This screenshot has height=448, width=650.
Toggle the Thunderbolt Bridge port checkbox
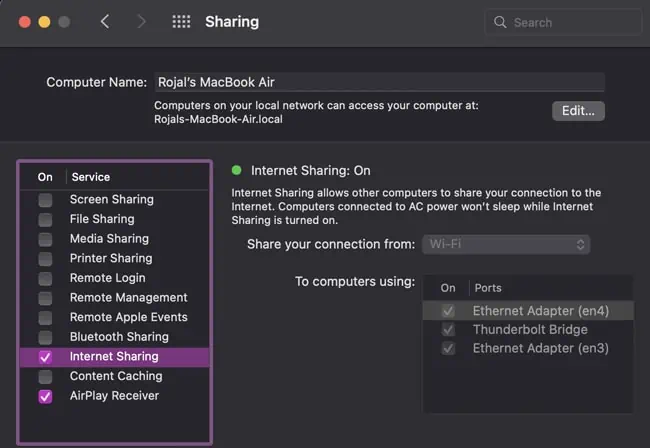[x=448, y=330]
